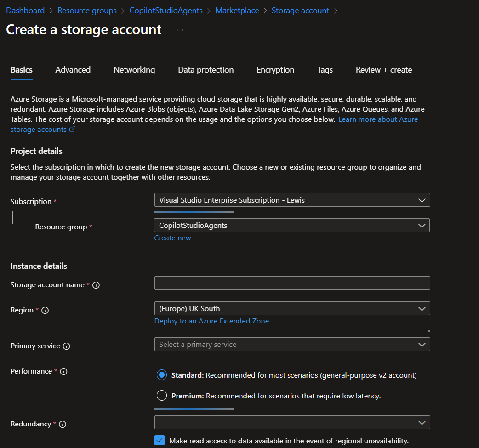Select the Standard performance option
479x448 pixels.
click(161, 375)
